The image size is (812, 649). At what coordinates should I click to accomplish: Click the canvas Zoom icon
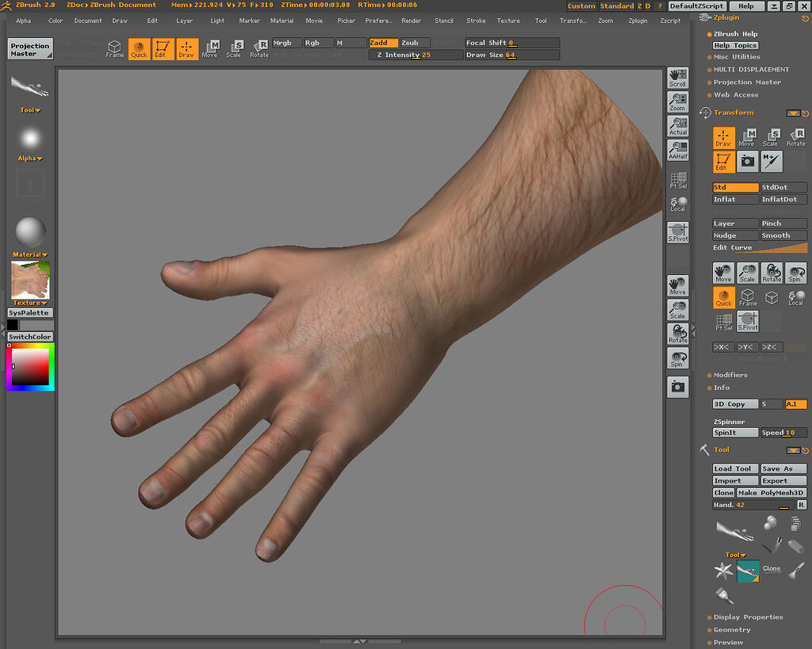(x=677, y=101)
